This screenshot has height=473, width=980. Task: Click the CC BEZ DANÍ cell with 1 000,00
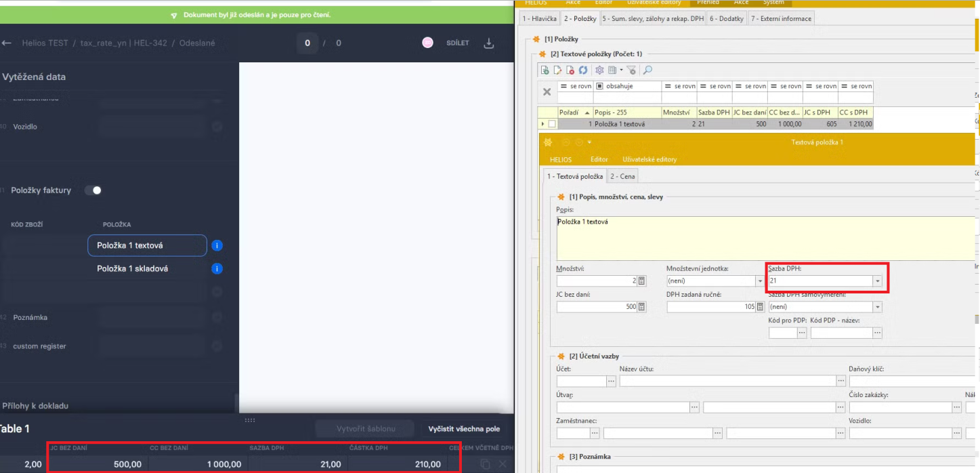[x=198, y=464]
